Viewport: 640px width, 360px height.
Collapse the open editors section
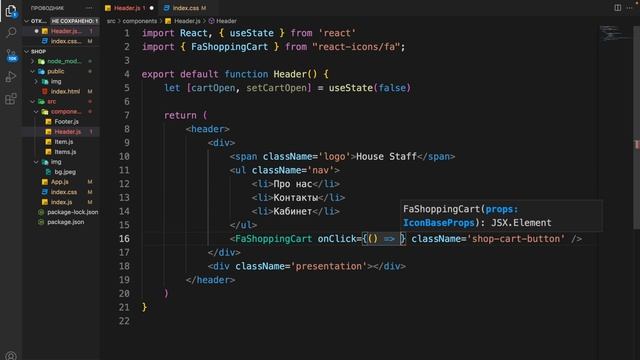pos(27,21)
